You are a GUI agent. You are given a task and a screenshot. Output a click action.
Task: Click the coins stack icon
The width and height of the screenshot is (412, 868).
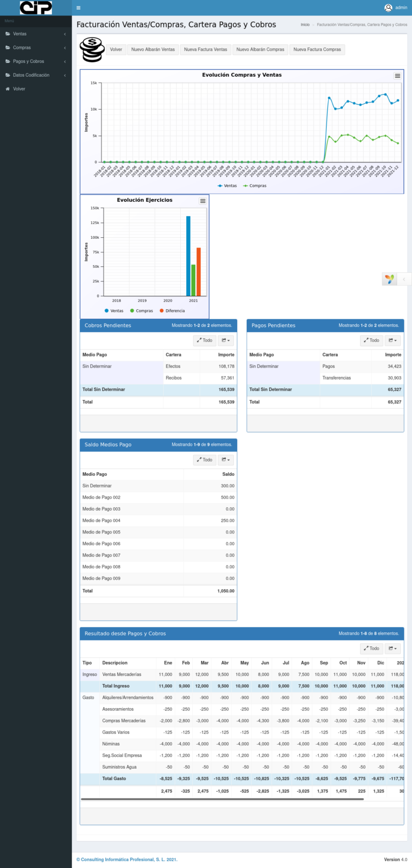pos(92,49)
